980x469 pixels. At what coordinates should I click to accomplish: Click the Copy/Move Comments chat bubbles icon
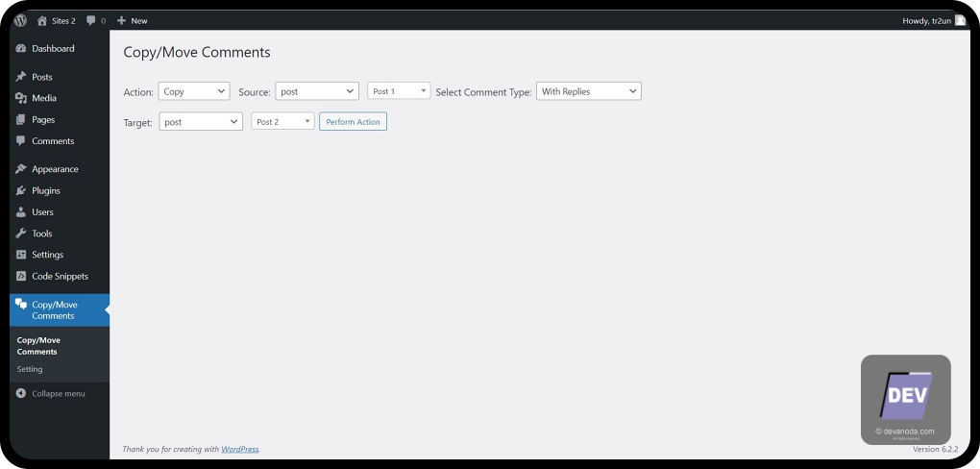[20, 304]
